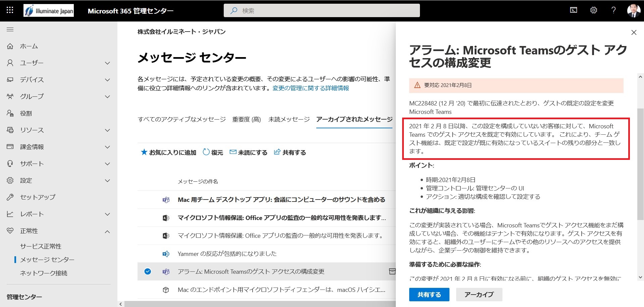
Task: Open メッセージ センター nav item
Action: [47, 260]
